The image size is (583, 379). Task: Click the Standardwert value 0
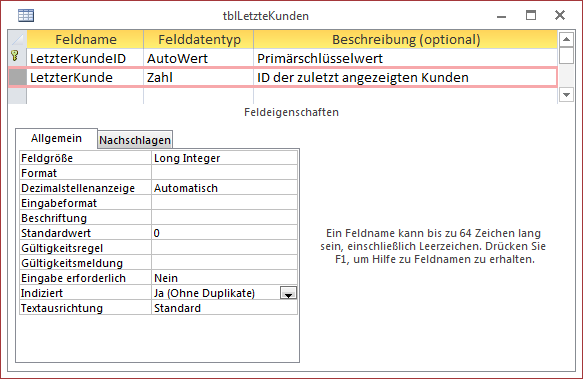(x=225, y=233)
